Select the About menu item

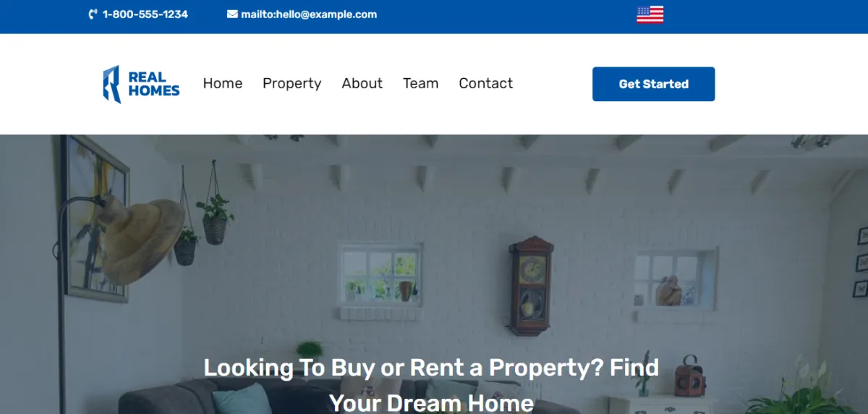[x=362, y=83]
